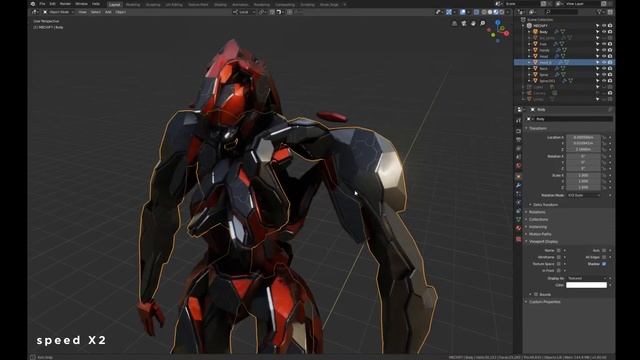Open the Render properties tab

click(x=519, y=131)
